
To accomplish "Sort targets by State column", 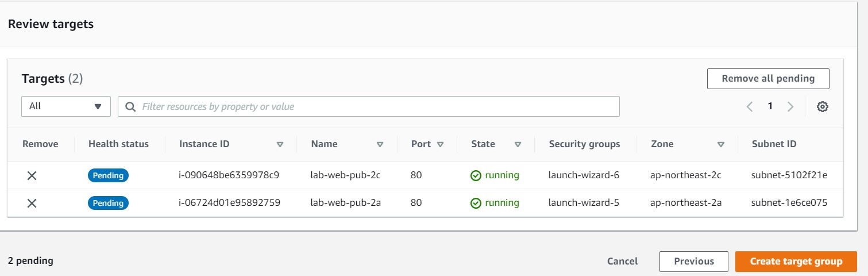I will point(518,144).
